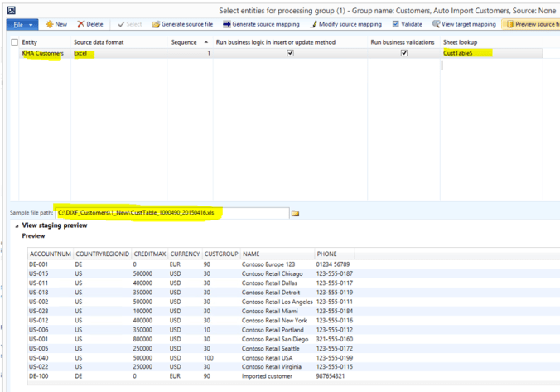Tick the row selection checkbox beside Entity header
Viewport: 560px width, 392px height.
[x=14, y=41]
